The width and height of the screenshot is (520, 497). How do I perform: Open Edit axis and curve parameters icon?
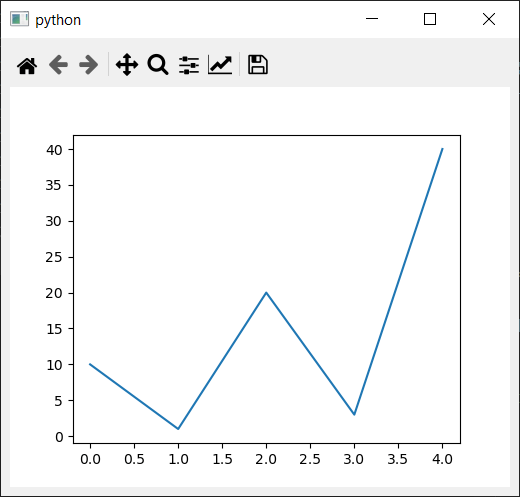220,65
